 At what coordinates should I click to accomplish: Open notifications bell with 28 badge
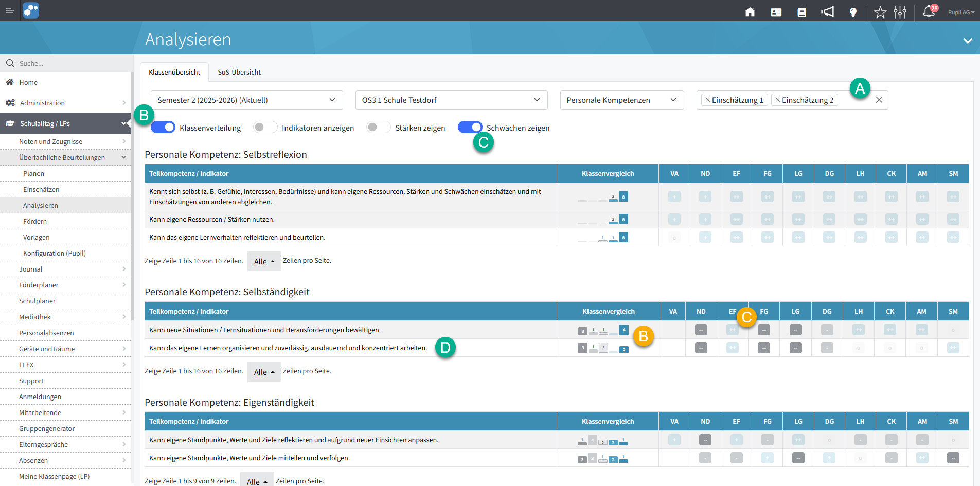point(929,11)
